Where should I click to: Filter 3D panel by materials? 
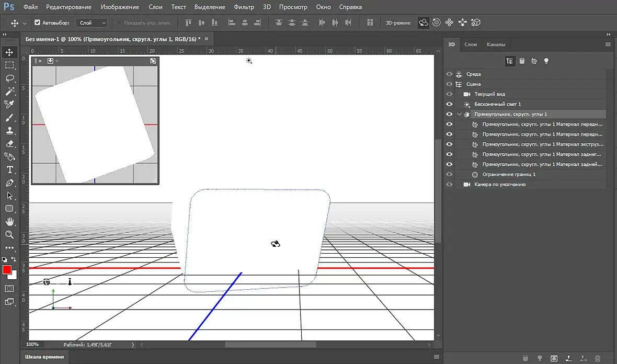[x=534, y=61]
